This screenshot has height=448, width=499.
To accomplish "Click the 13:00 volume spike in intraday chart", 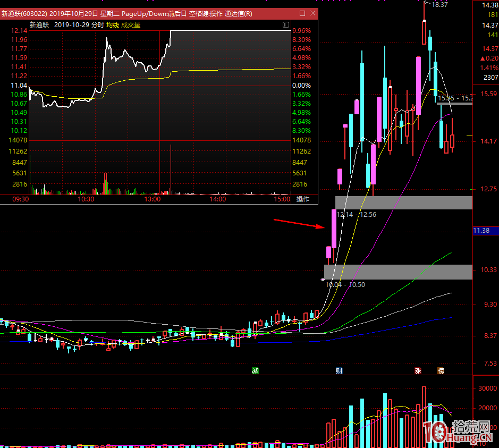I will point(171,170).
